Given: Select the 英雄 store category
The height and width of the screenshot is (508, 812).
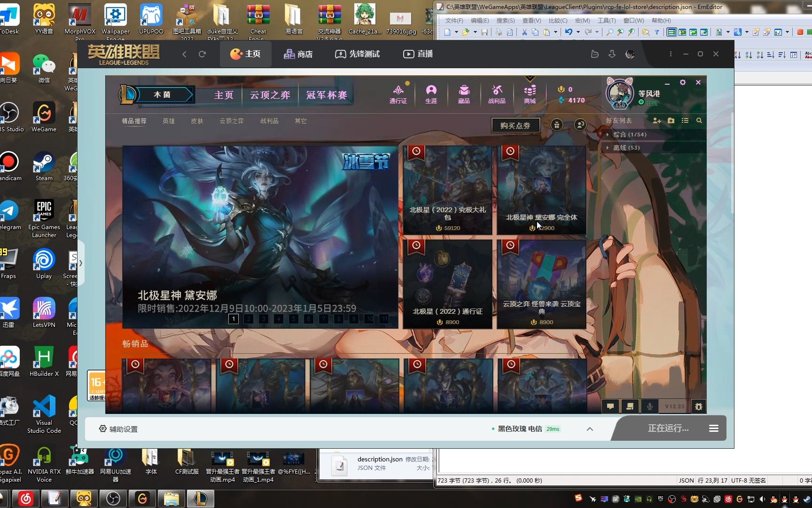Looking at the screenshot, I should pos(169,121).
